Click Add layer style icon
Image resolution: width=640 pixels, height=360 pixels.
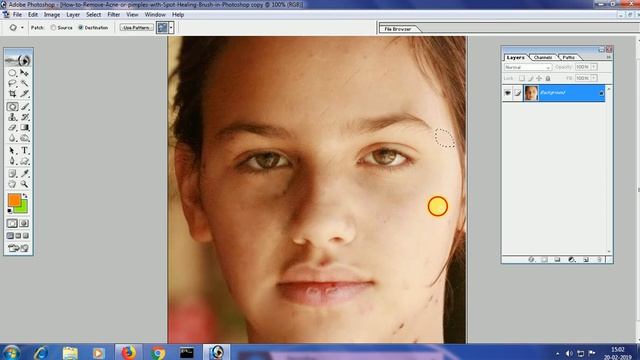531,260
